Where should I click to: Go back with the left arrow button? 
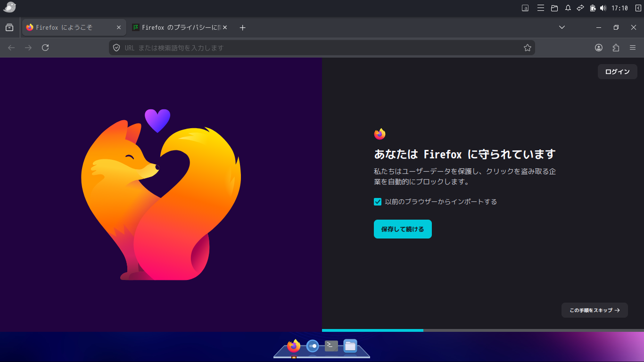11,48
